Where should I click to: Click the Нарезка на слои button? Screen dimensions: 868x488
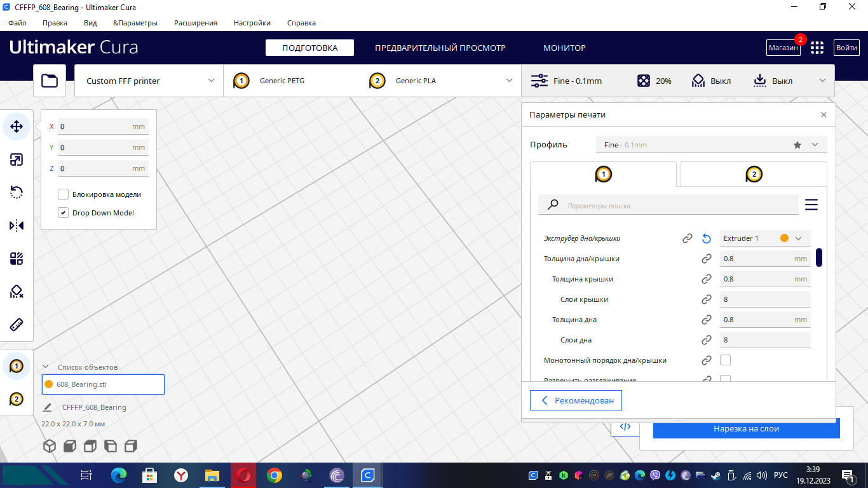tap(747, 428)
